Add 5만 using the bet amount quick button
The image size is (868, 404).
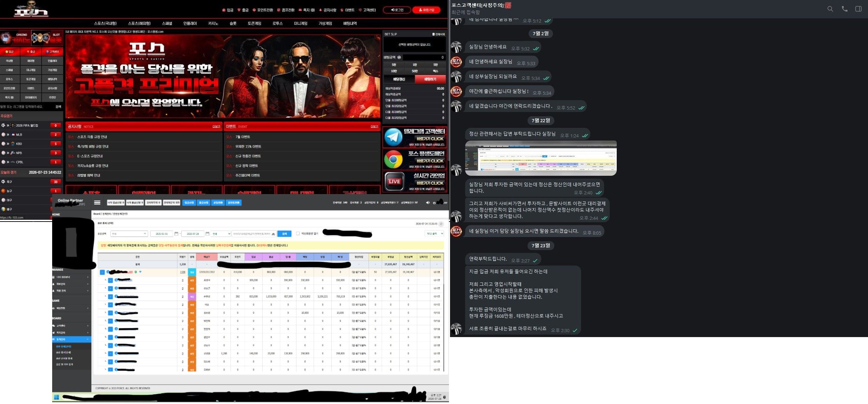(435, 65)
